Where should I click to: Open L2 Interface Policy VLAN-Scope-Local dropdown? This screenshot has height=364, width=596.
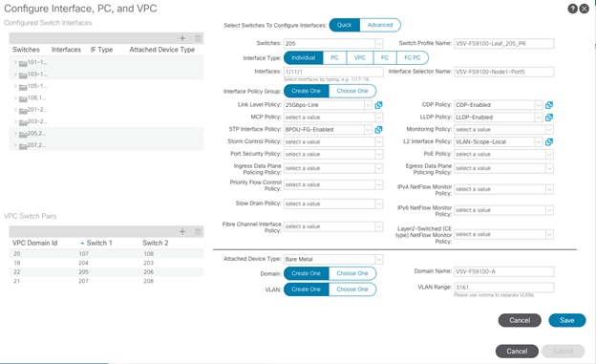(x=539, y=141)
